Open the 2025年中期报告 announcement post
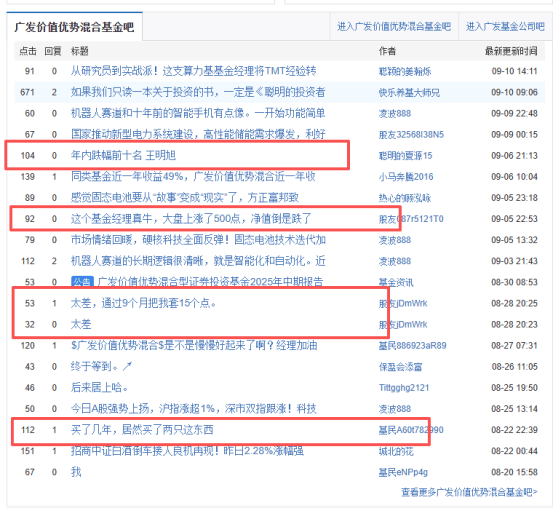The image size is (554, 509). click(210, 282)
